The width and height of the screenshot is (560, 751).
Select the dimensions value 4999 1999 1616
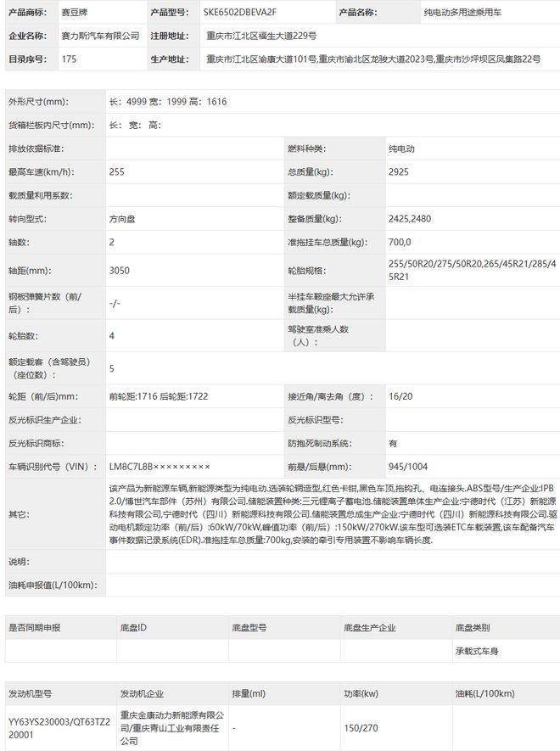[168, 102]
